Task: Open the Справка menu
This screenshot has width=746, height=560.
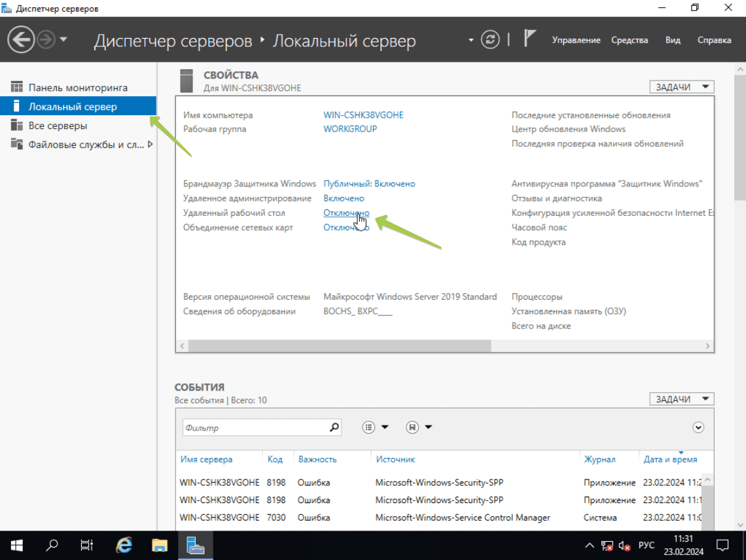Action: click(x=714, y=40)
